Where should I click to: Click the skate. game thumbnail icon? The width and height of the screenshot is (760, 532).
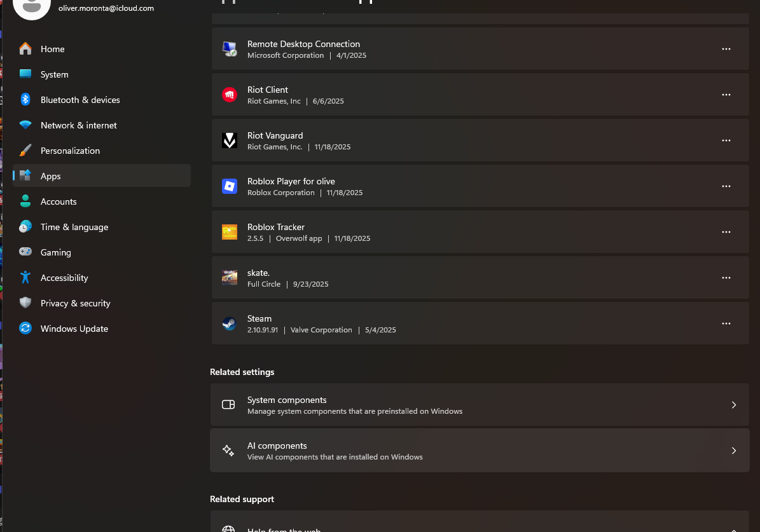click(229, 278)
